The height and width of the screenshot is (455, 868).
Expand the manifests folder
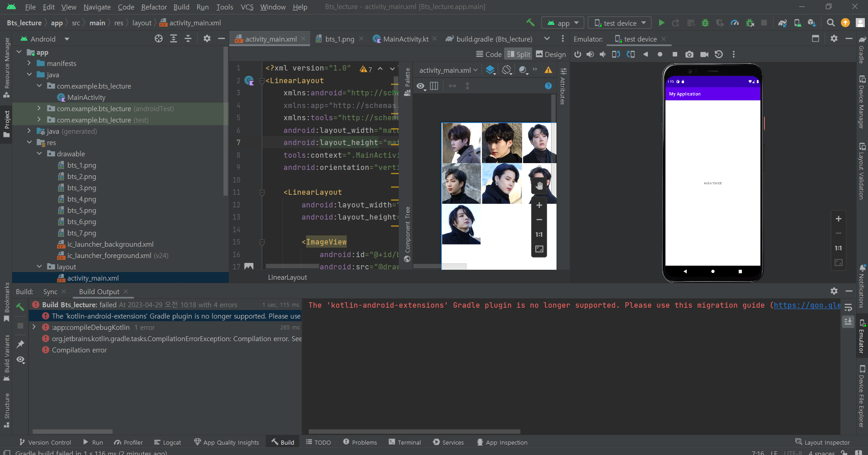click(x=29, y=63)
